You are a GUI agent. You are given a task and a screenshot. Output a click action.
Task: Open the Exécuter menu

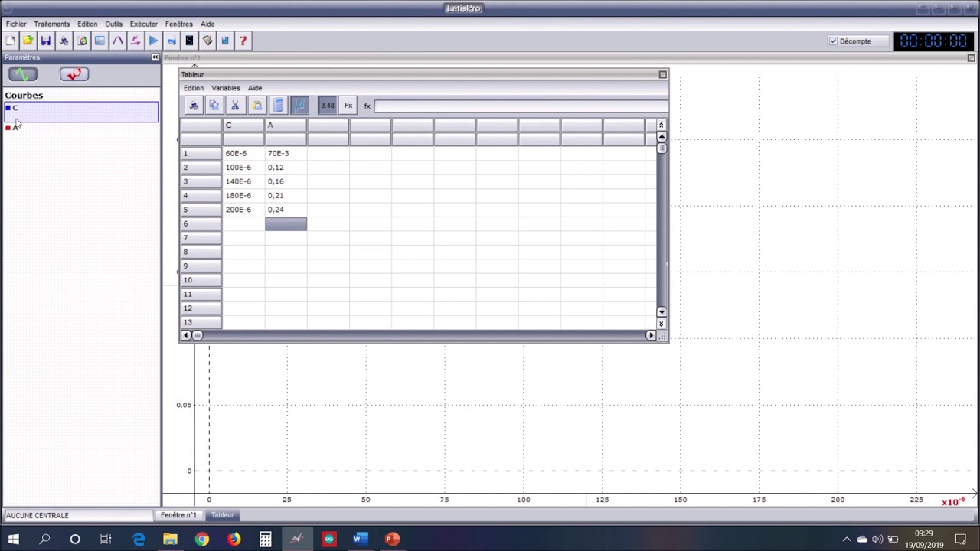pyautogui.click(x=144, y=24)
